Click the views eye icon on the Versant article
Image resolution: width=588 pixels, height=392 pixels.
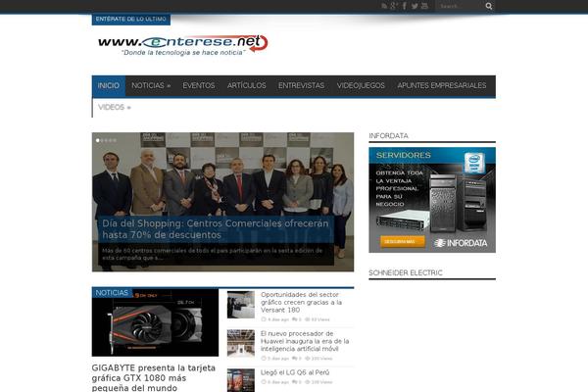click(x=308, y=319)
